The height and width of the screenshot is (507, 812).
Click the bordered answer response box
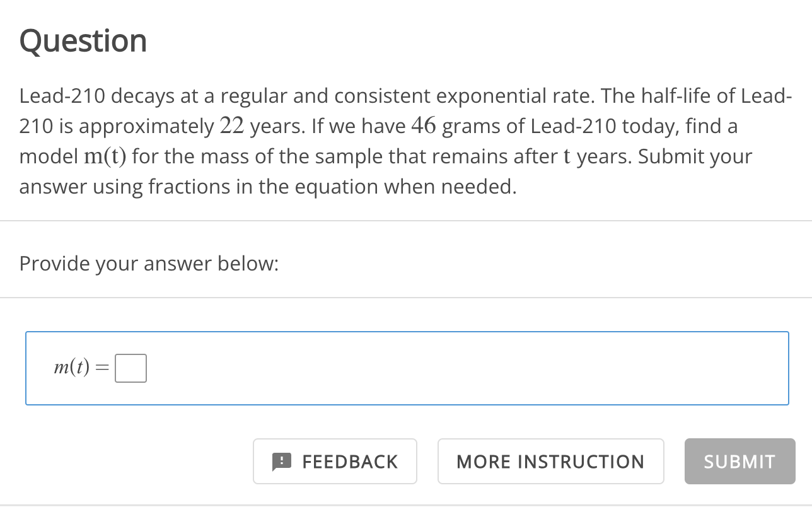[x=407, y=368]
